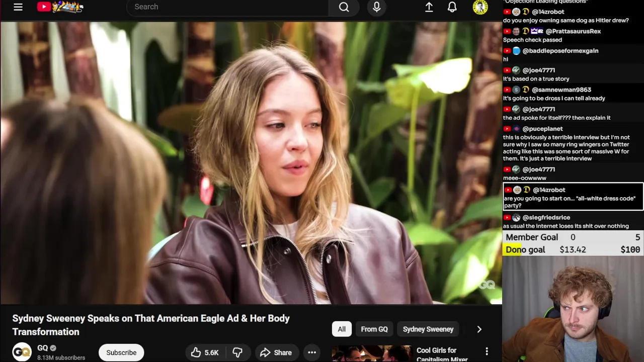Image resolution: width=644 pixels, height=362 pixels.
Task: Click 'It's based on a true story' message
Action: click(536, 79)
